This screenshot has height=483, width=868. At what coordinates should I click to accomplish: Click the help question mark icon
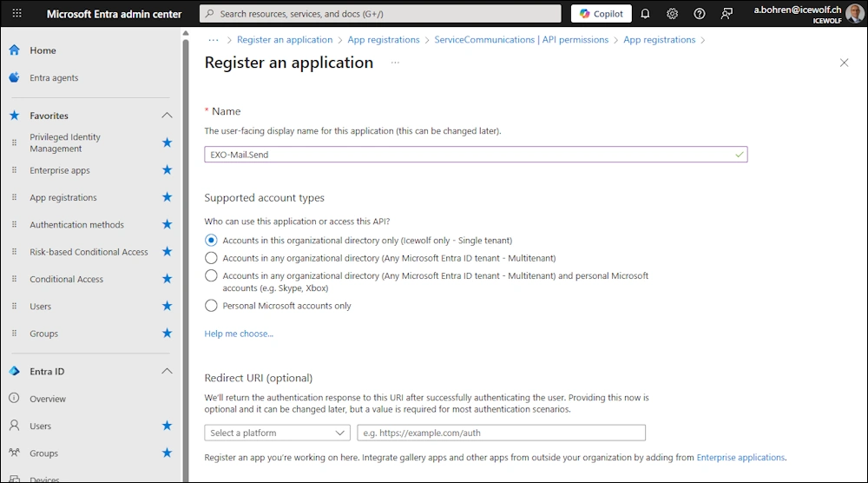coord(700,14)
